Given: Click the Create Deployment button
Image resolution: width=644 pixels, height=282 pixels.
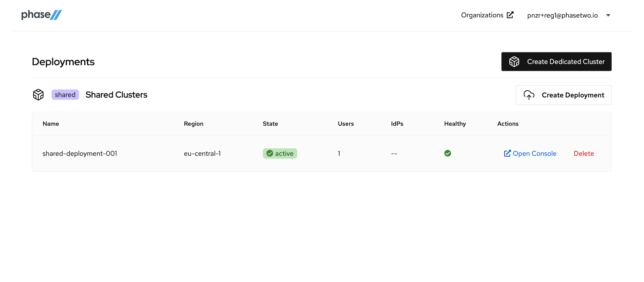Looking at the screenshot, I should pos(563,95).
